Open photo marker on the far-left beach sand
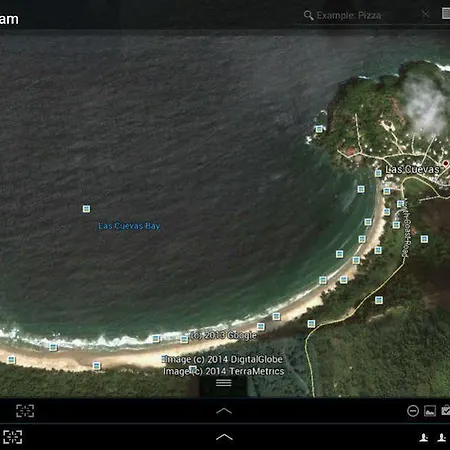The width and height of the screenshot is (450, 450). click(x=11, y=360)
